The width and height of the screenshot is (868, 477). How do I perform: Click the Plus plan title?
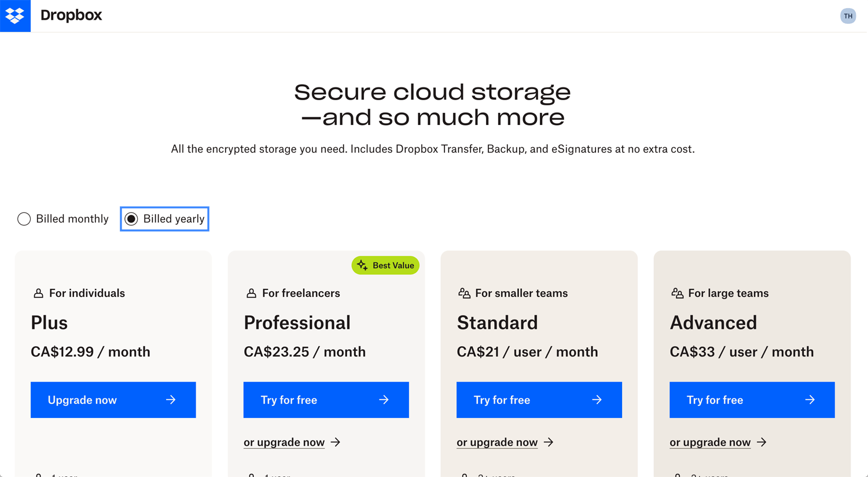[x=49, y=322]
